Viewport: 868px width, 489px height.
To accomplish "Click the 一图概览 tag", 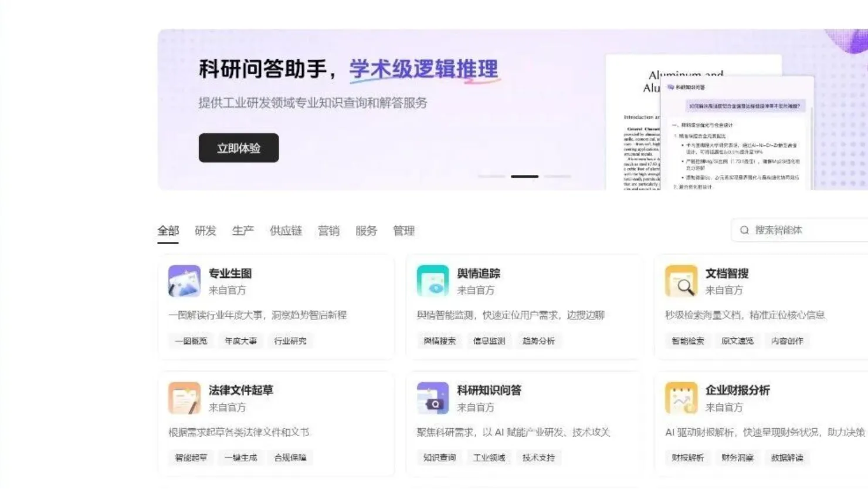I will tap(191, 340).
